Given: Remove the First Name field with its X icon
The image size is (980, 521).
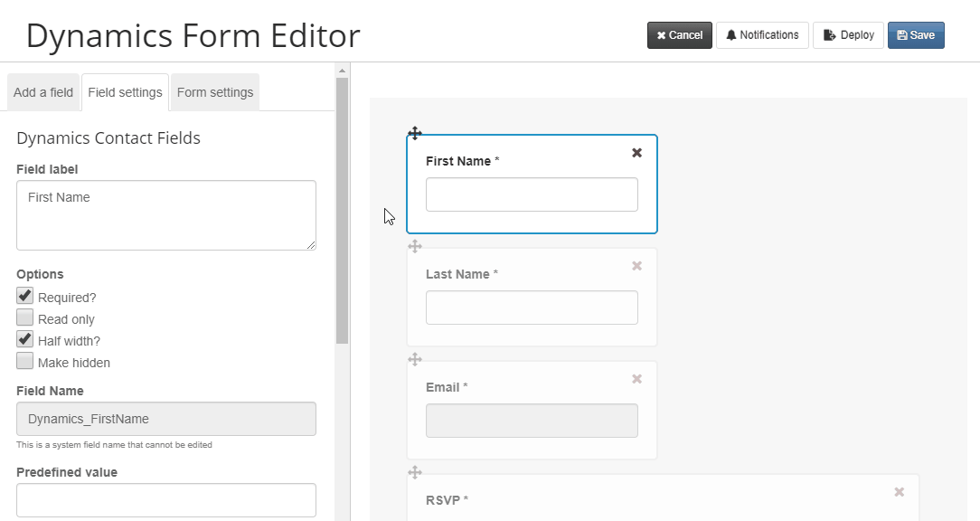Looking at the screenshot, I should click(636, 153).
